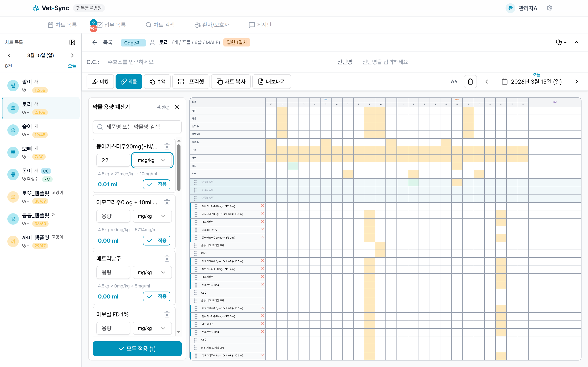Delete the chart using the toolbar trash icon

coord(470,82)
